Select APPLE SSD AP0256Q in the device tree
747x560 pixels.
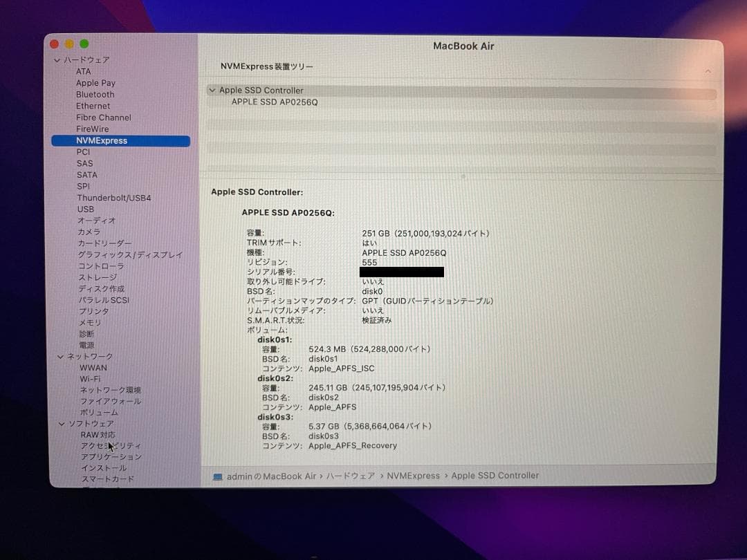[x=276, y=100]
